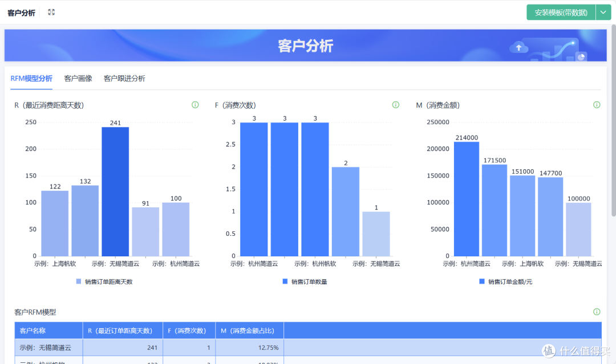Click the 安装模板(带数据) button
Image resolution: width=616 pixels, height=364 pixels.
[x=561, y=13]
